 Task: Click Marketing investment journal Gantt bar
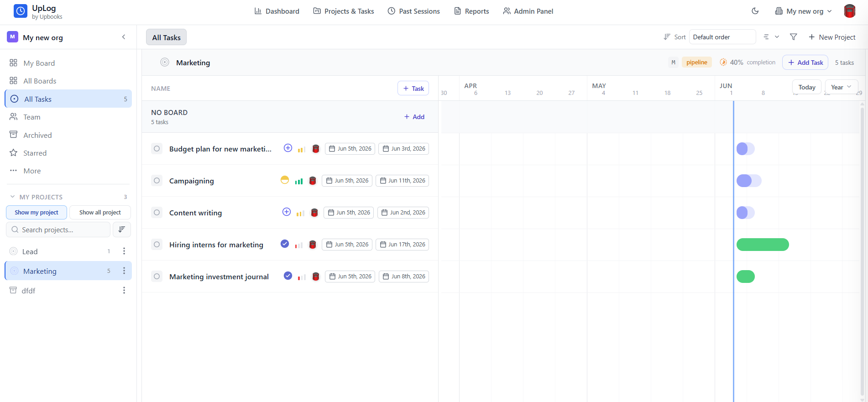(746, 277)
